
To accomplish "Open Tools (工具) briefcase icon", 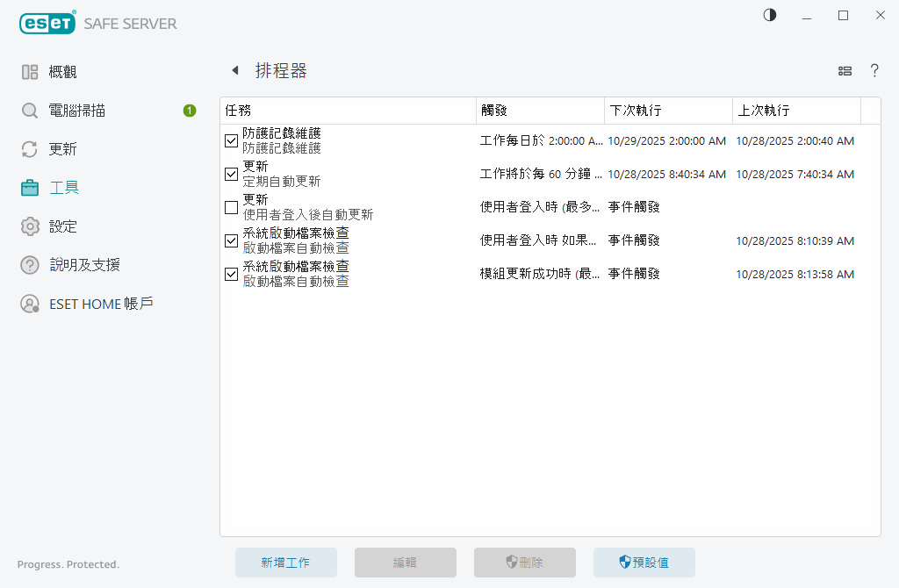I will pyautogui.click(x=30, y=188).
